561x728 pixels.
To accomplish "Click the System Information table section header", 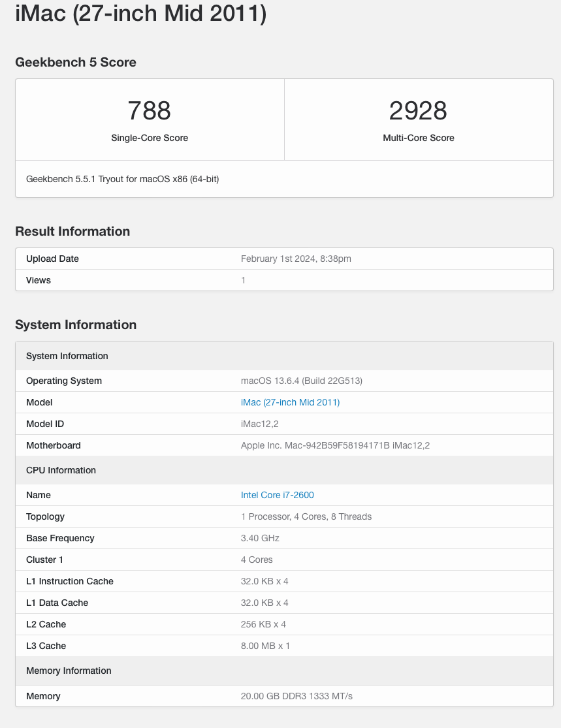I will [x=284, y=356].
